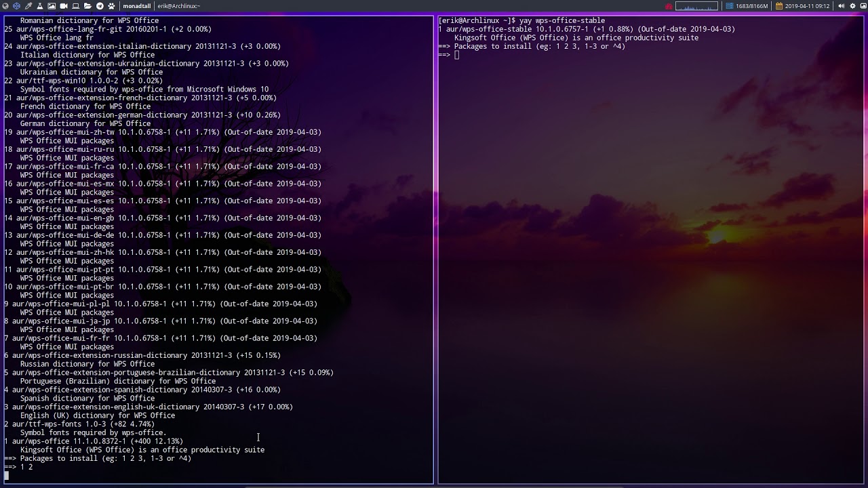The height and width of the screenshot is (488, 868).
Task: Switch to the Telegram workspace icon
Action: coord(100,6)
